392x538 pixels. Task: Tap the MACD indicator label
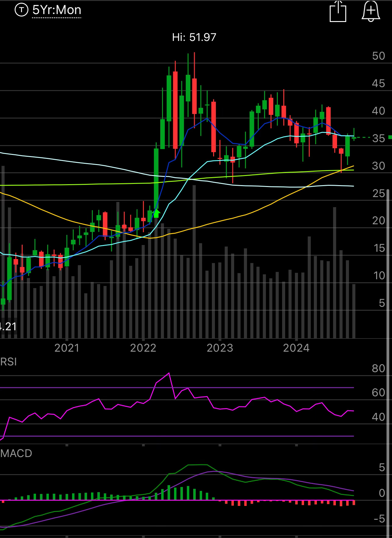[x=16, y=453]
